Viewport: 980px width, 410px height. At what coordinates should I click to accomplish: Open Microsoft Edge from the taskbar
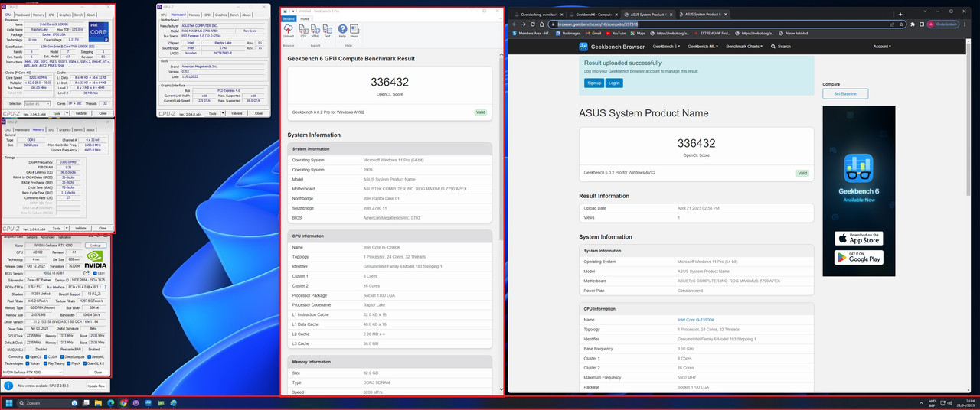click(111, 403)
